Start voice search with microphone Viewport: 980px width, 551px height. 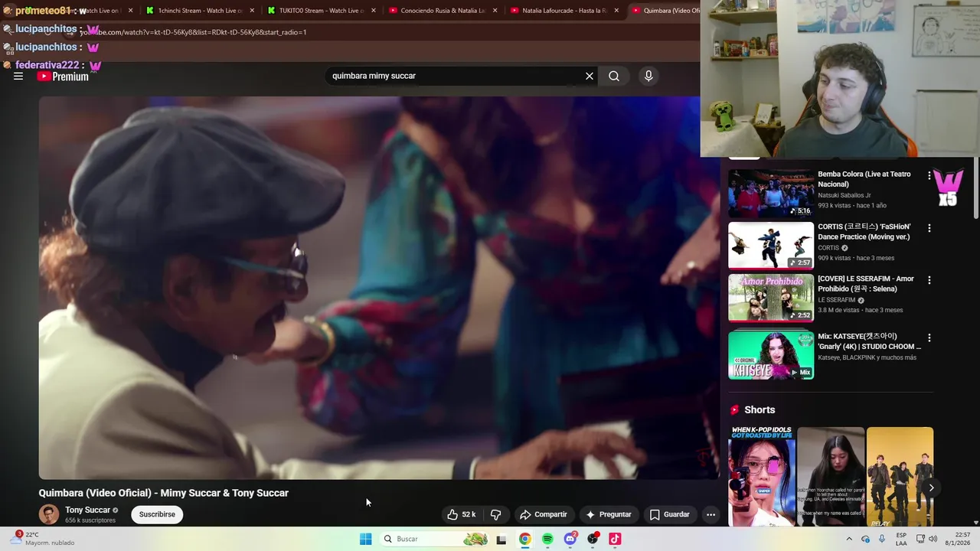648,76
